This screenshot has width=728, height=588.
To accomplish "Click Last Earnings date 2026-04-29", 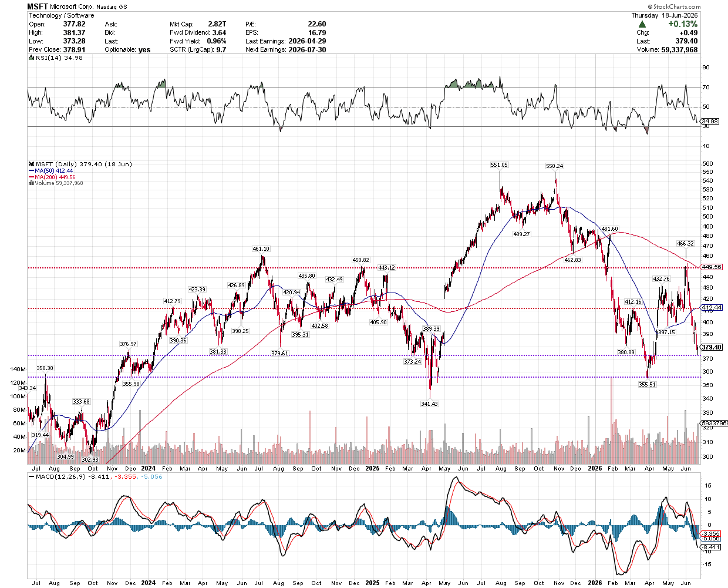I will click(307, 41).
